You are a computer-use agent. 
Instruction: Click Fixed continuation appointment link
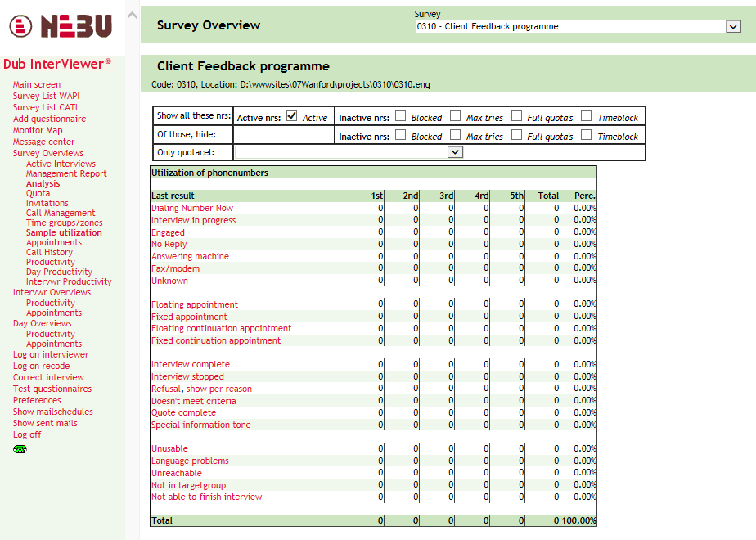216,340
